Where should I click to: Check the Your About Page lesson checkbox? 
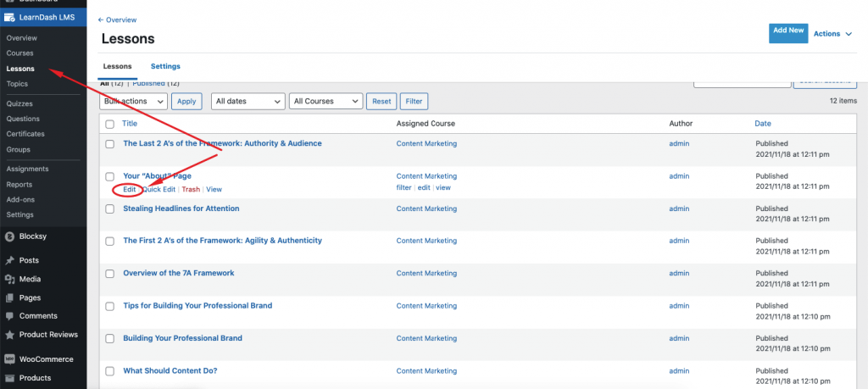(109, 176)
